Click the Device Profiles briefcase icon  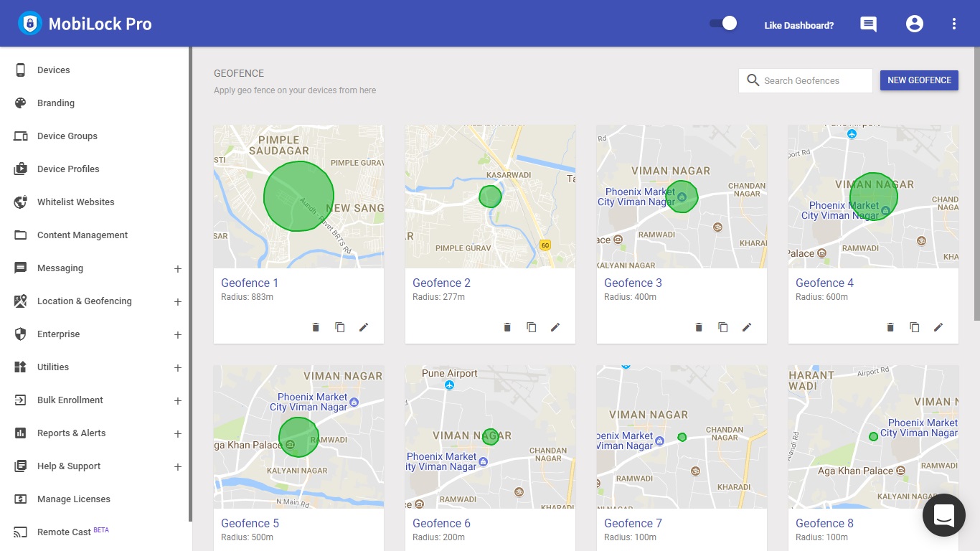tap(21, 169)
